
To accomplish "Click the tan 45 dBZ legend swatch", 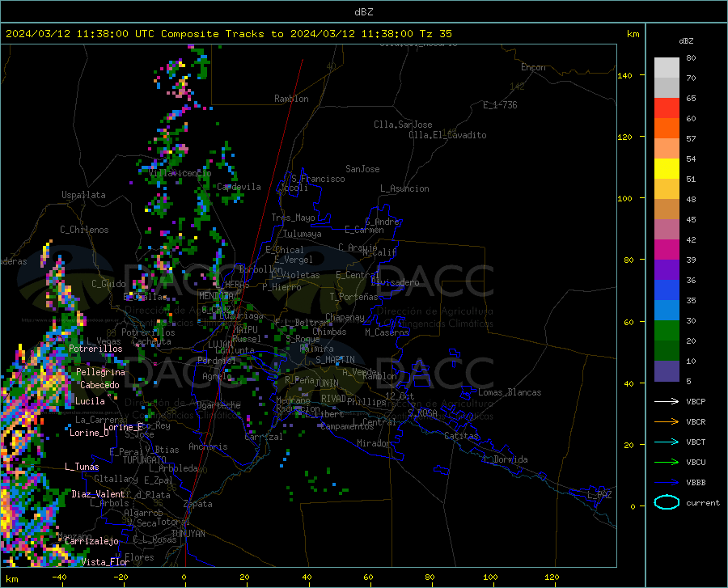I will (x=667, y=209).
